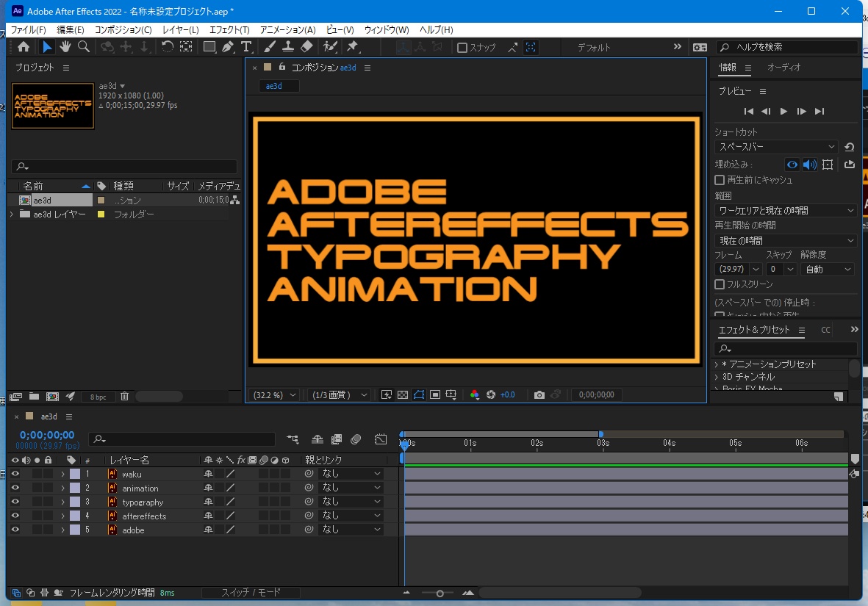This screenshot has width=868, height=606.
Task: Hide the aftereffects layer eye toggle
Action: click(15, 515)
